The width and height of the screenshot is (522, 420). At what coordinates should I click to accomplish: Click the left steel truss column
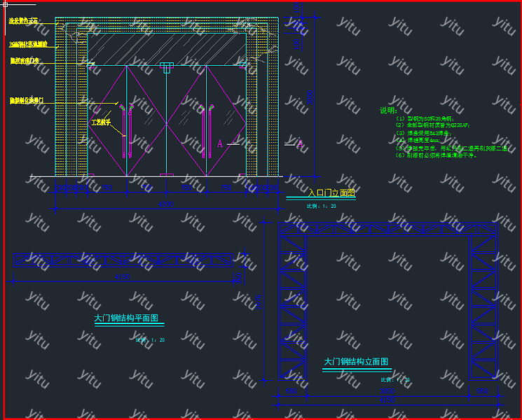click(291, 308)
